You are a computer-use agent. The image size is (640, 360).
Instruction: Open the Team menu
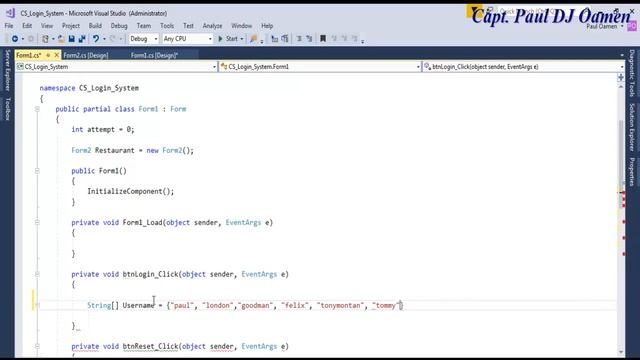(x=144, y=26)
